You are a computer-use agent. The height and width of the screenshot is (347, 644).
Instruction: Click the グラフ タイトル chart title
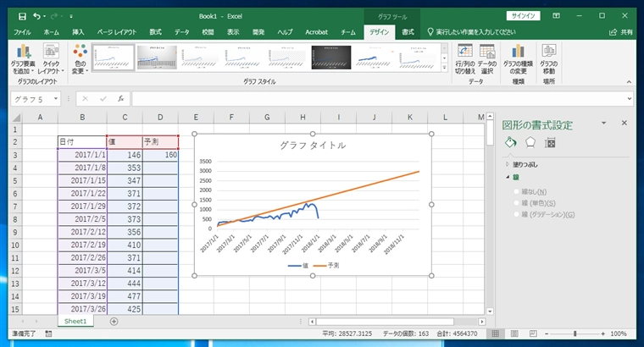pyautogui.click(x=313, y=146)
